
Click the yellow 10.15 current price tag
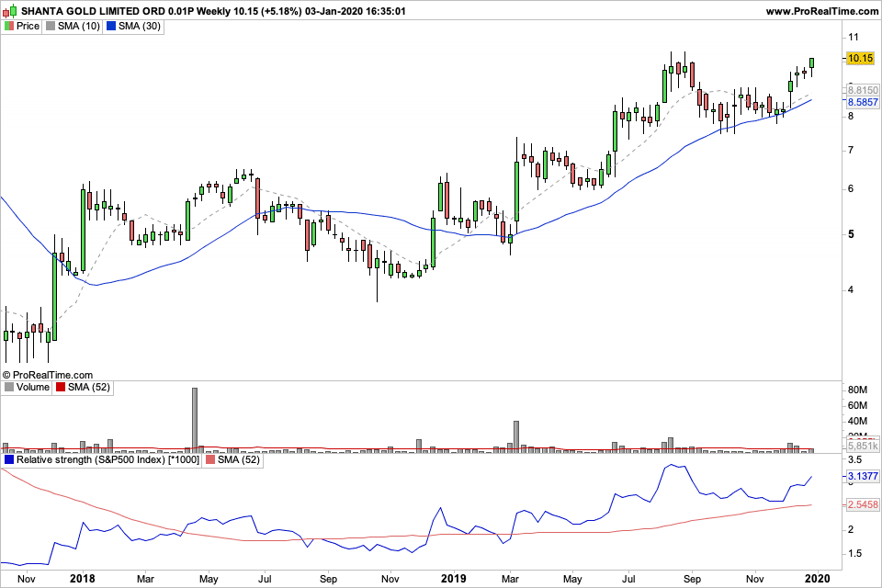click(x=861, y=58)
